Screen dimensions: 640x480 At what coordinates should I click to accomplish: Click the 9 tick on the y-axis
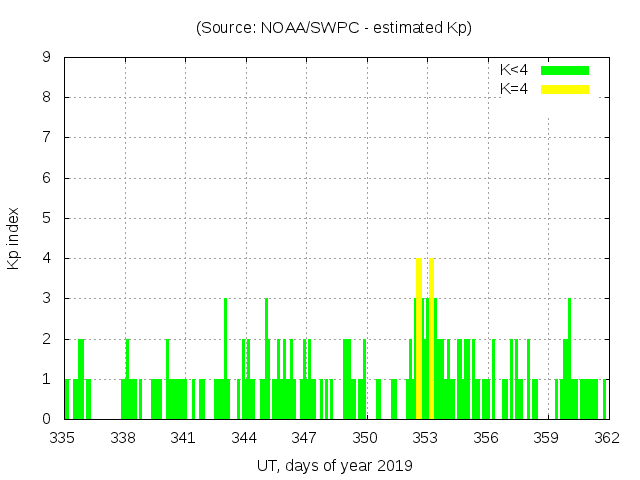46,58
